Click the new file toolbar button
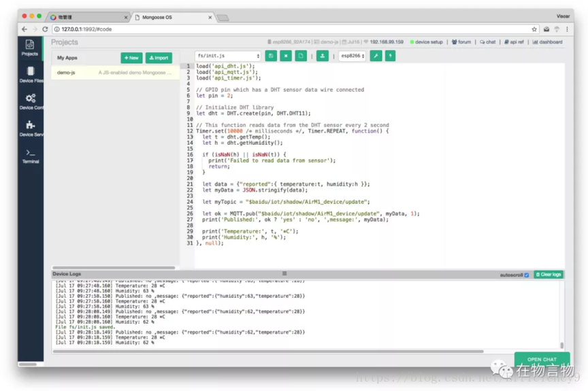Image resolution: width=588 pixels, height=391 pixels. click(301, 56)
